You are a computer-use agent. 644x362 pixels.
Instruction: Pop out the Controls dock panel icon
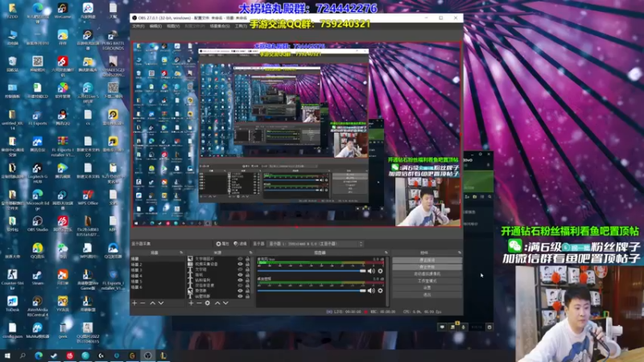click(460, 253)
